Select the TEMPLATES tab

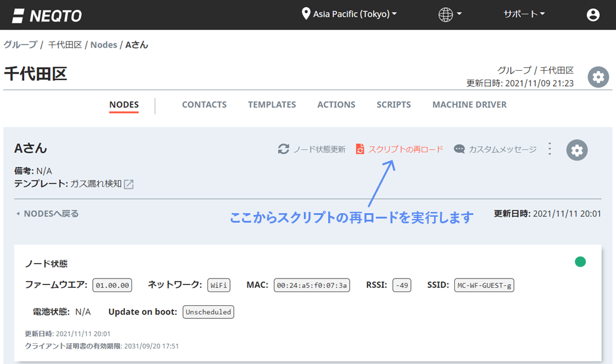pos(272,105)
